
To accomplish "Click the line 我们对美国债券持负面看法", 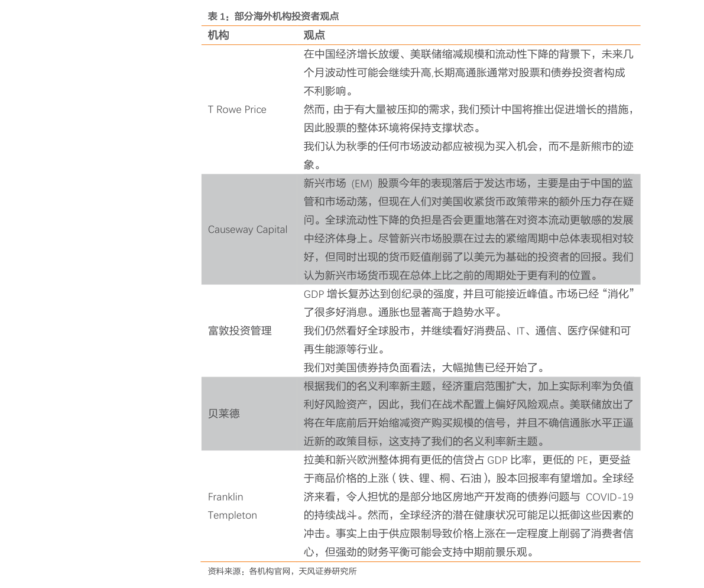I will click(x=424, y=368).
